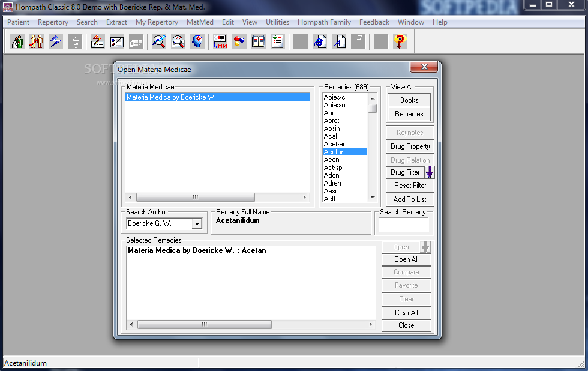Click the Drug Filter button
This screenshot has height=371, width=588.
click(406, 172)
